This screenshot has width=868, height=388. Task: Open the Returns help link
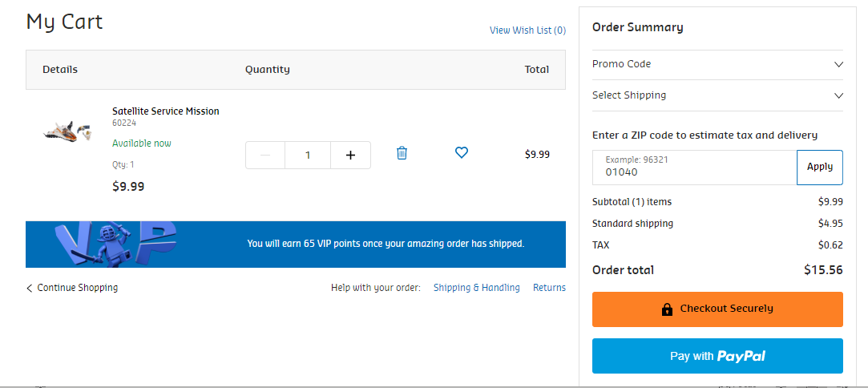[549, 288]
